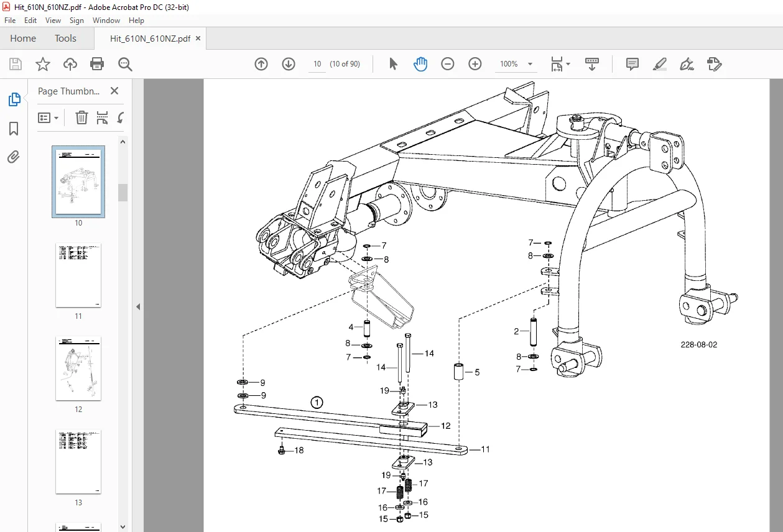Select page 11 thumbnail
This screenshot has height=532, width=783.
(78, 275)
